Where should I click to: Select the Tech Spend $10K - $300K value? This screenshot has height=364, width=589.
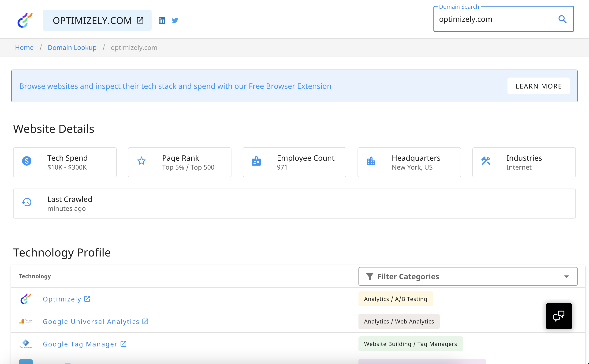pos(67,167)
